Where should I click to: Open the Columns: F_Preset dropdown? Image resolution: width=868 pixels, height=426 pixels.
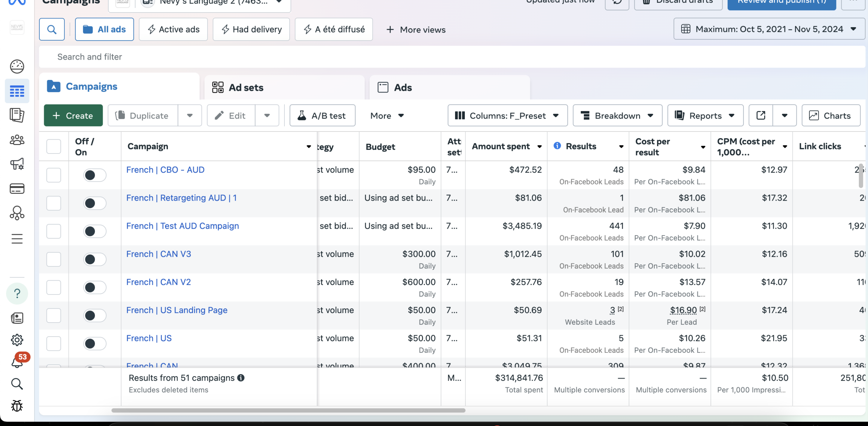pyautogui.click(x=508, y=116)
